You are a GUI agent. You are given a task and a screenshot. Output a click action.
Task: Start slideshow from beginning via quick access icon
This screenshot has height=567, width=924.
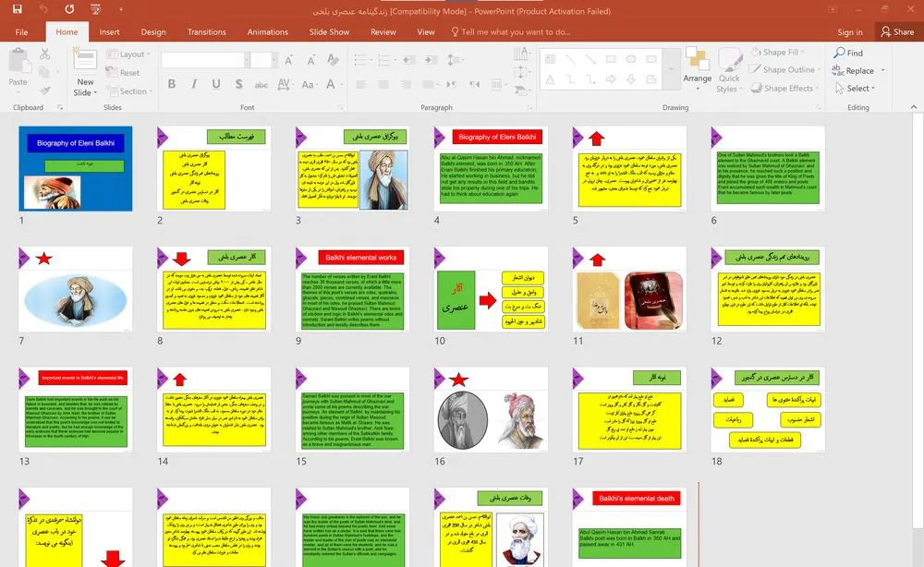(96, 8)
